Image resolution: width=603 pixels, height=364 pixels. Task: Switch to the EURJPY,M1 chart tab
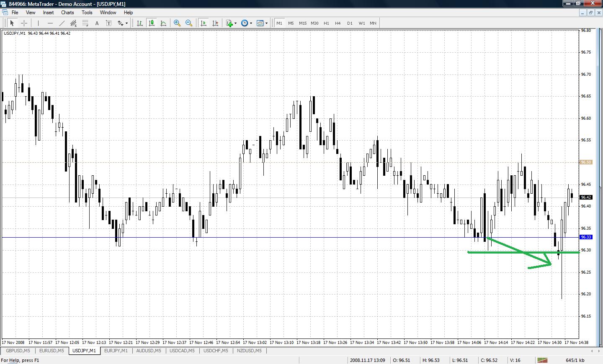coord(116,351)
